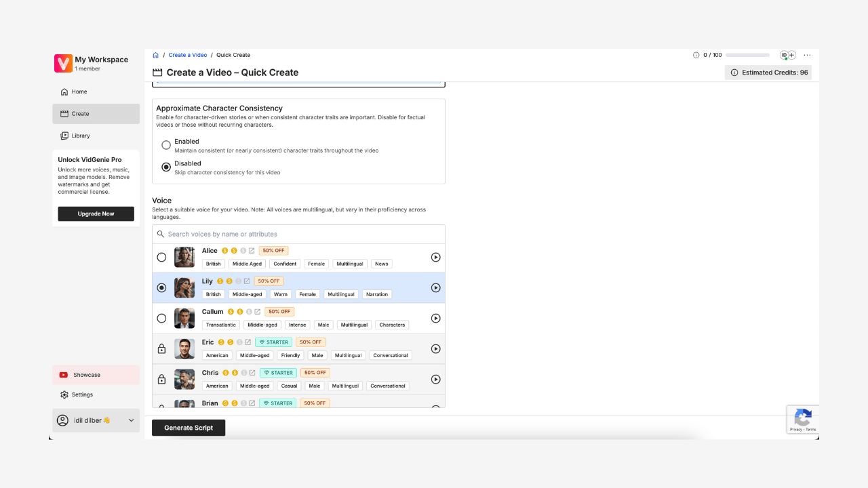Click the clapperboard icon in the page title
The height and width of the screenshot is (488, 868).
pyautogui.click(x=157, y=73)
